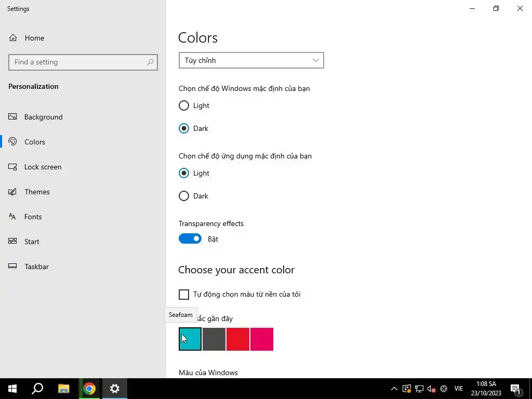Click the Chọn chế độ Windows mặc định heading

point(244,88)
